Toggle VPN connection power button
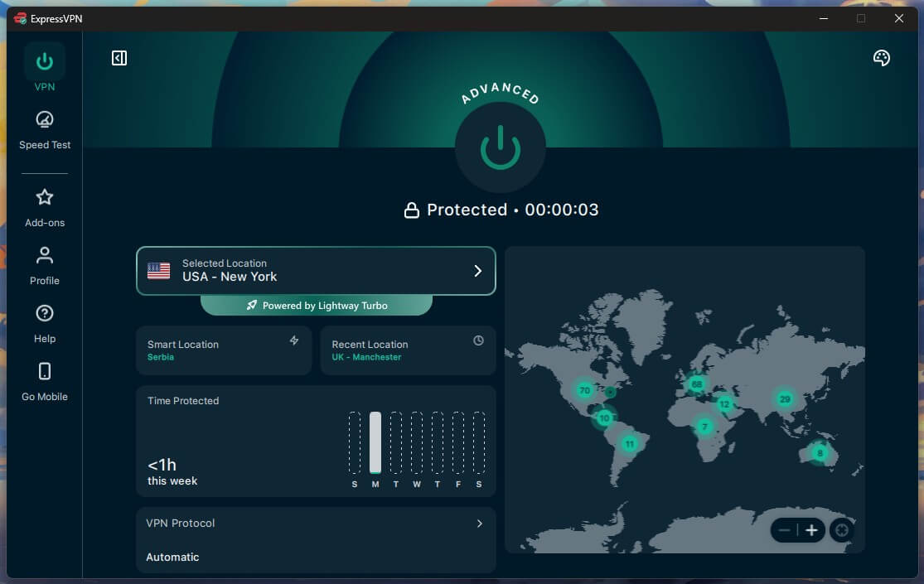The image size is (924, 584). (500, 147)
